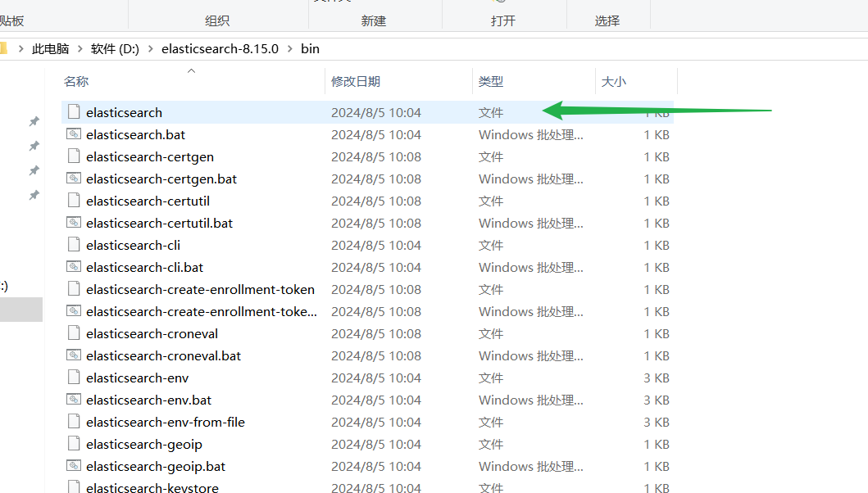Click the 选择 ribbon group label

[607, 21]
